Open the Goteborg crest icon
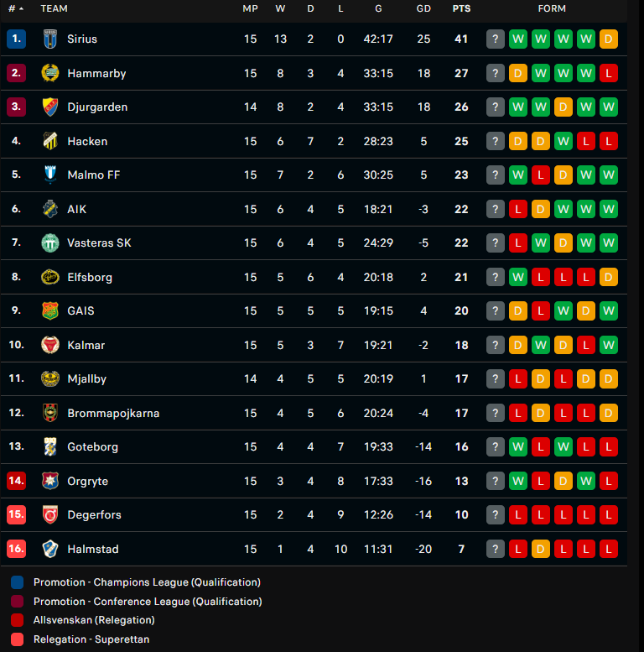 [x=50, y=446]
